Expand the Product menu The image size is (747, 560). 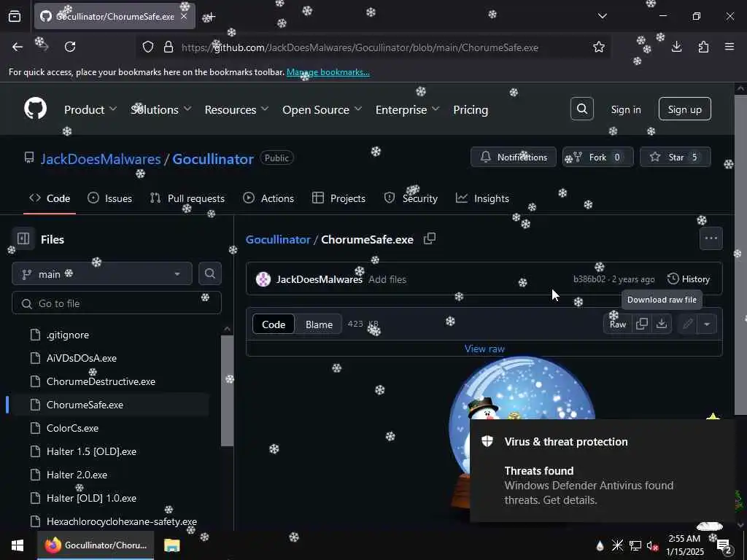(90, 109)
